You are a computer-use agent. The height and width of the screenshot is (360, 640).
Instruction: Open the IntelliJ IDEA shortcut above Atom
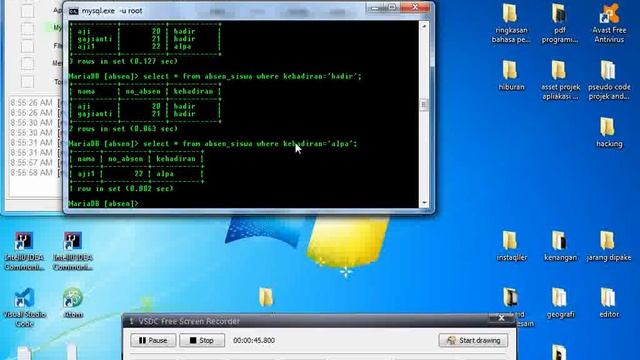point(73,251)
